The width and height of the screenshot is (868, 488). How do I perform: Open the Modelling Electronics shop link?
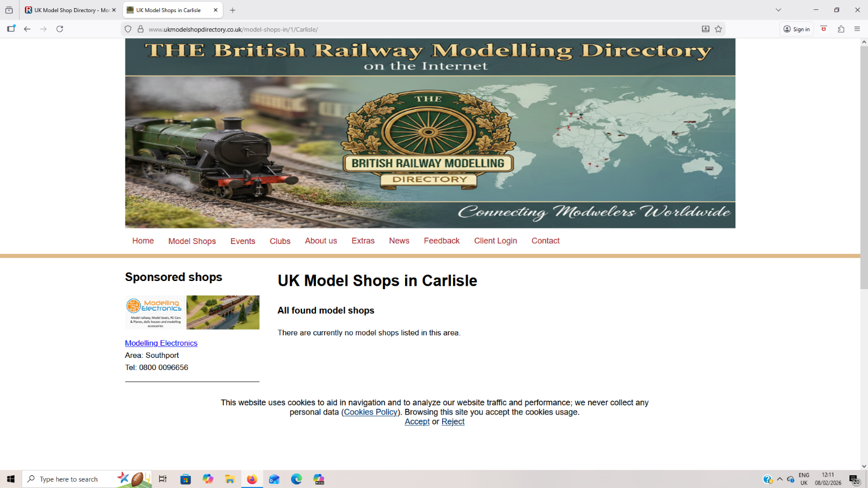[161, 343]
